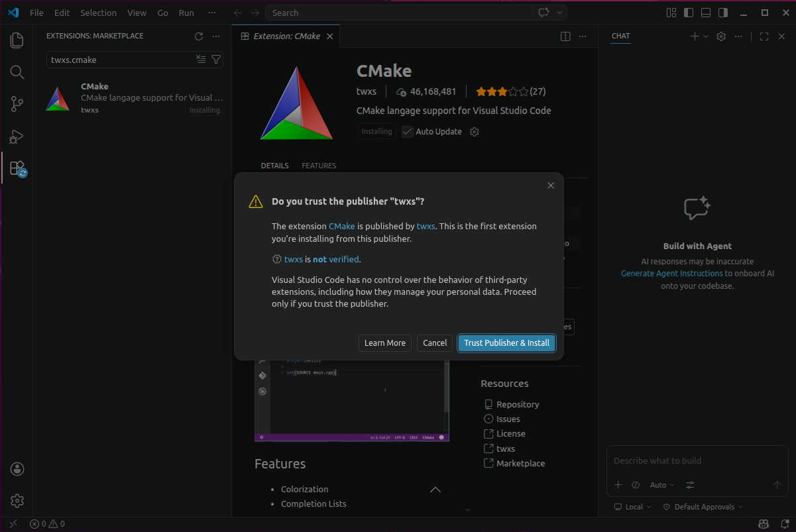The image size is (796, 532).
Task: Open the Default Approvals dropdown
Action: tap(703, 507)
